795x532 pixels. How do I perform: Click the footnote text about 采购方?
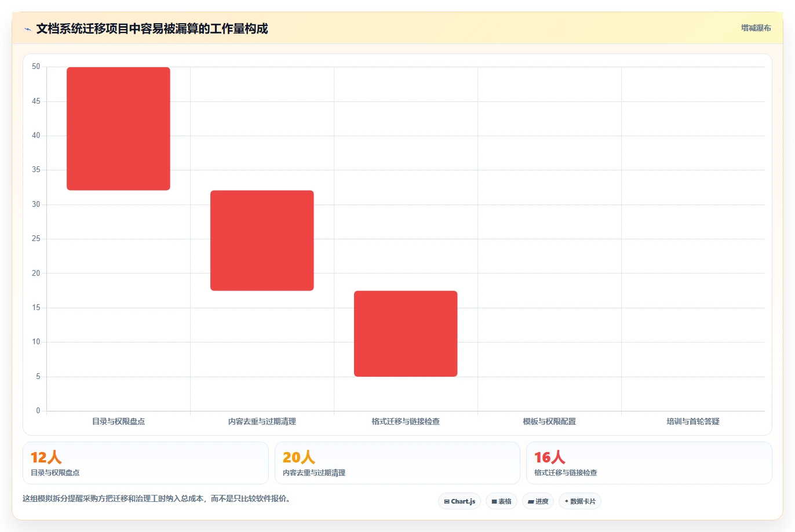(x=156, y=498)
